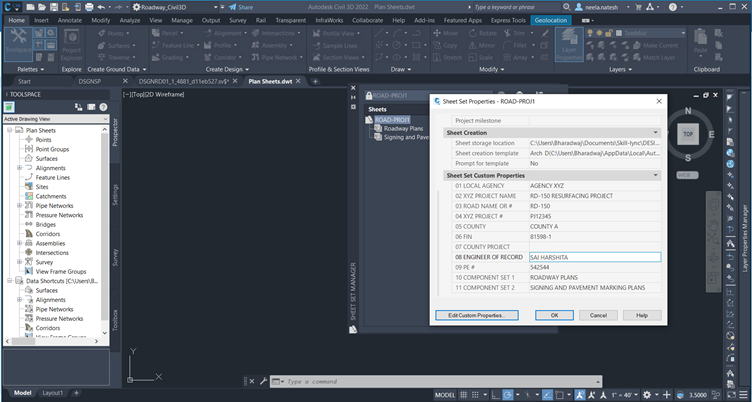Click the neela.natesh account name
Screen dimensions: 752x402
602,7
